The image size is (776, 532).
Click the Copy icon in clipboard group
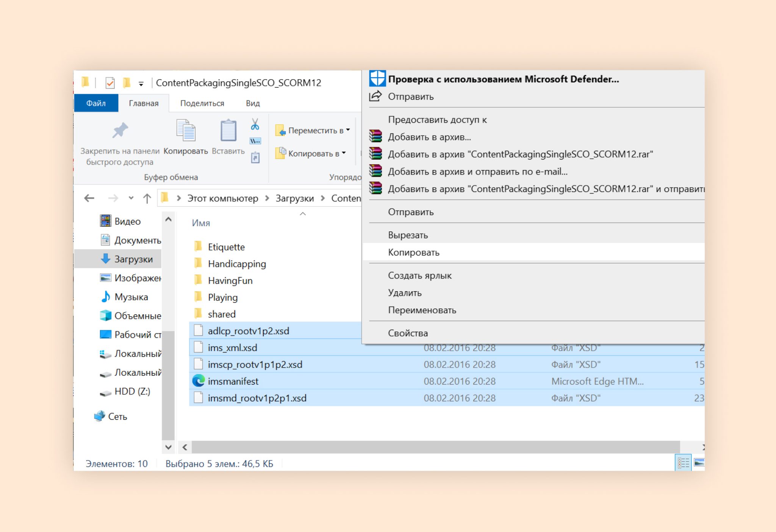coord(186,131)
